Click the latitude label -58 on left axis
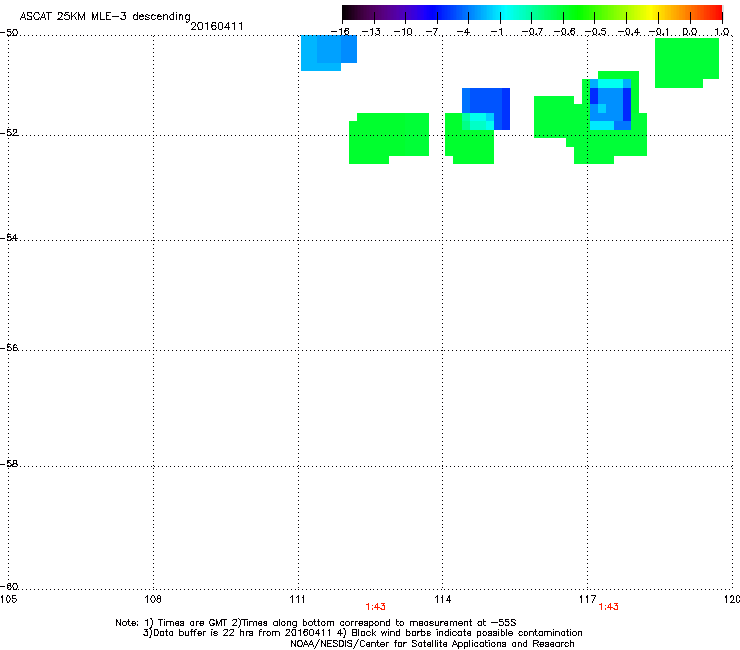The width and height of the screenshot is (740, 650). (9, 464)
